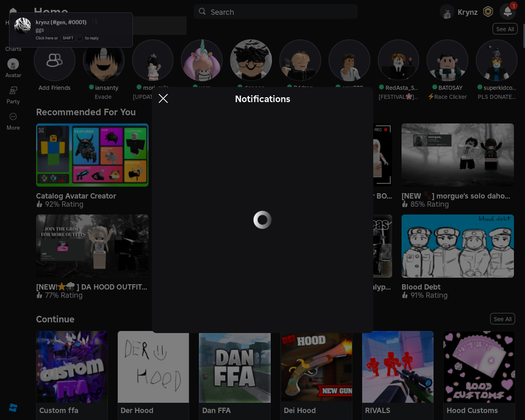Open RIVALS game thumbnail
The image size is (525, 420).
(x=398, y=367)
